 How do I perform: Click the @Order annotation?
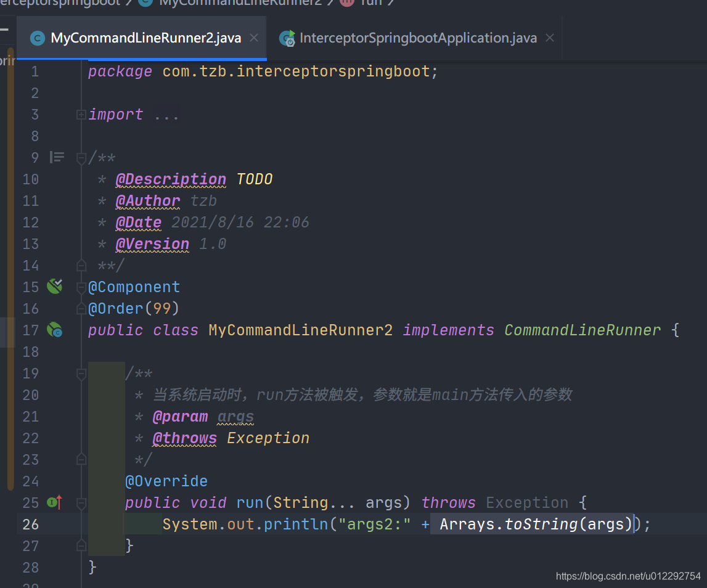pyautogui.click(x=116, y=308)
